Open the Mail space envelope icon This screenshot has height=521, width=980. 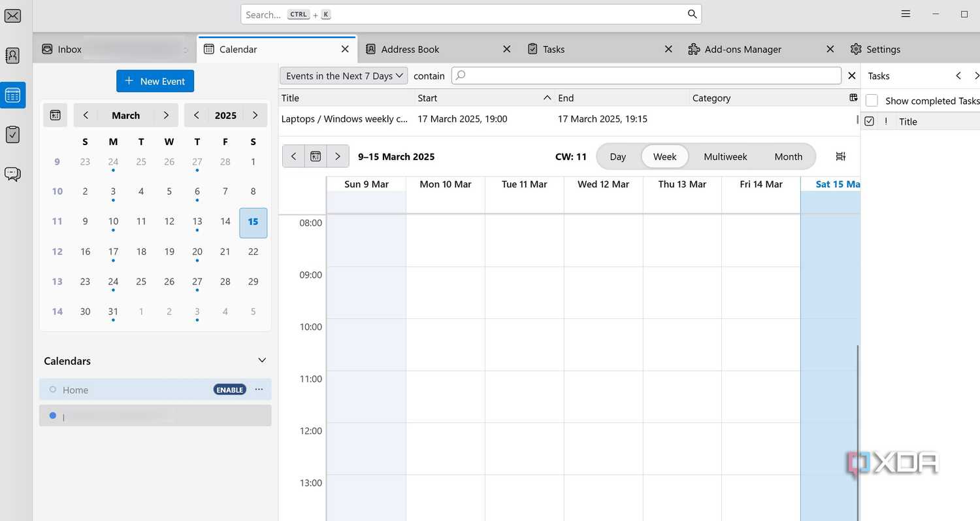pyautogui.click(x=12, y=16)
